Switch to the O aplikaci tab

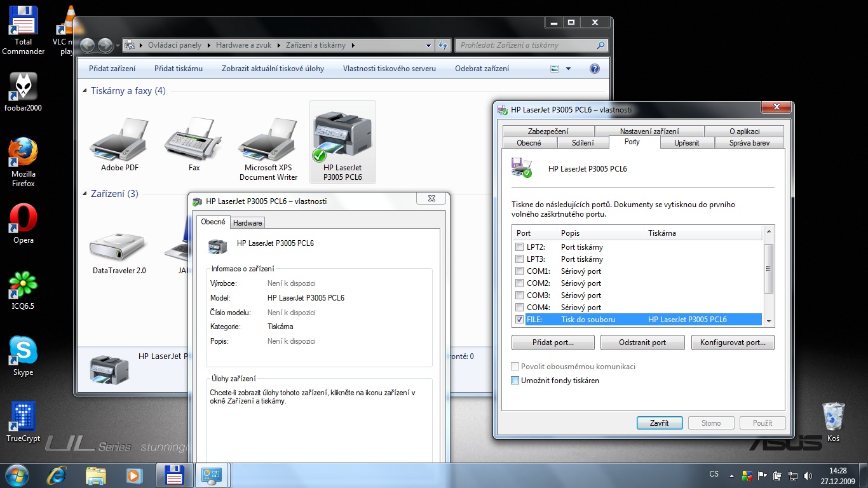click(744, 132)
